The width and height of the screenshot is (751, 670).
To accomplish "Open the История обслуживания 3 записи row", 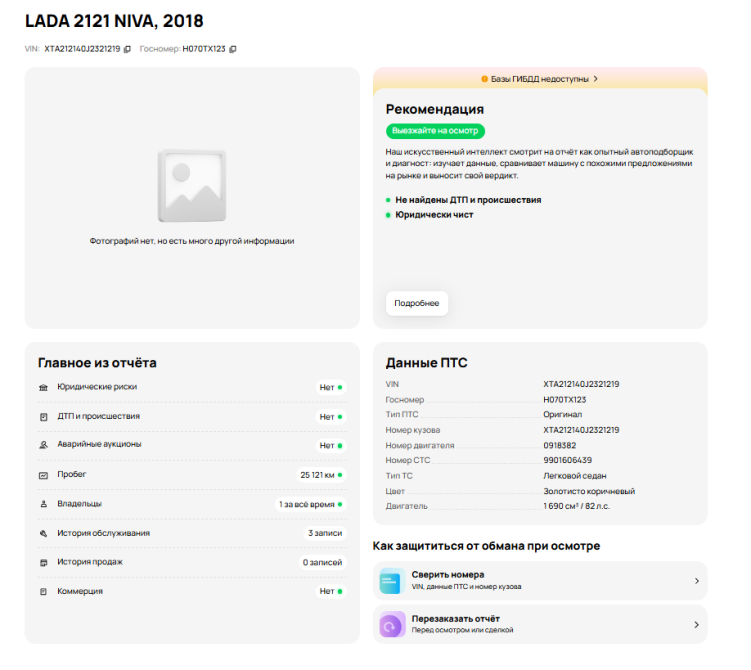I will point(192,534).
